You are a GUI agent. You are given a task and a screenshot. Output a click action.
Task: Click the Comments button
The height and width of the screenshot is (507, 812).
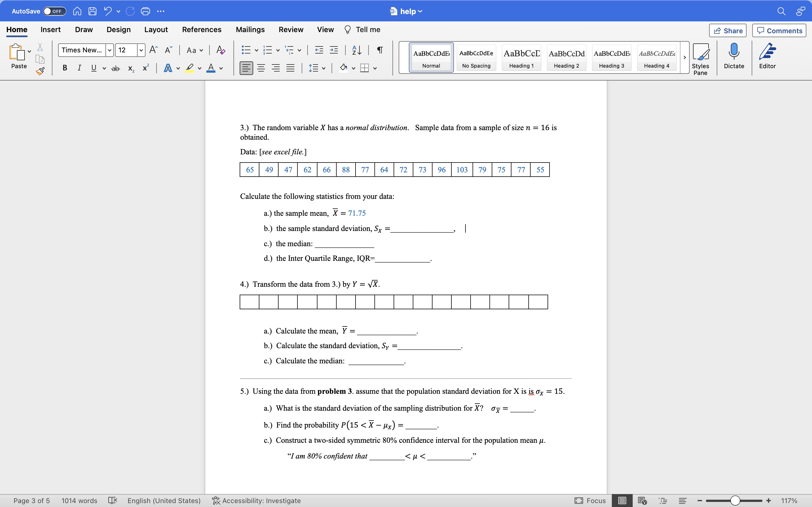pos(779,31)
